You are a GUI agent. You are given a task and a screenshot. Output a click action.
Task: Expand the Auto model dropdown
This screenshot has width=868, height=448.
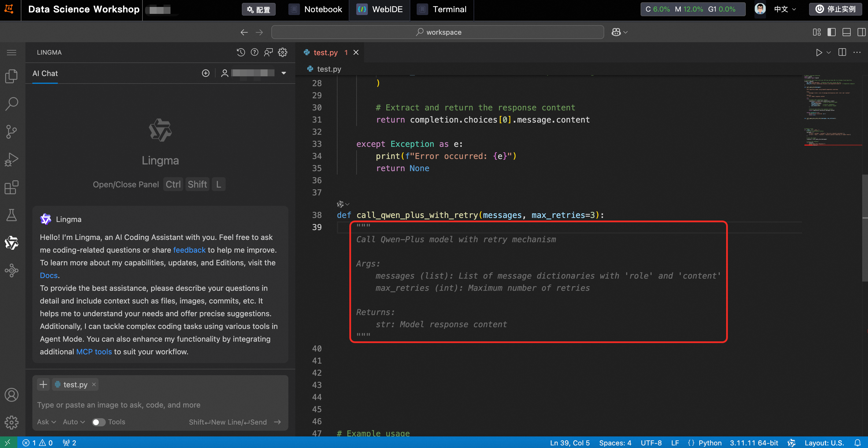[73, 422]
